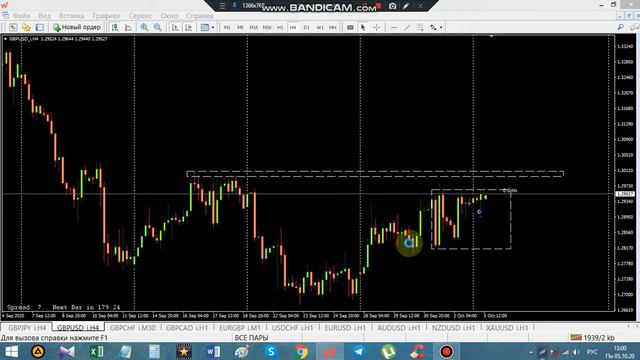Open Telegram from the taskbar

point(359,351)
